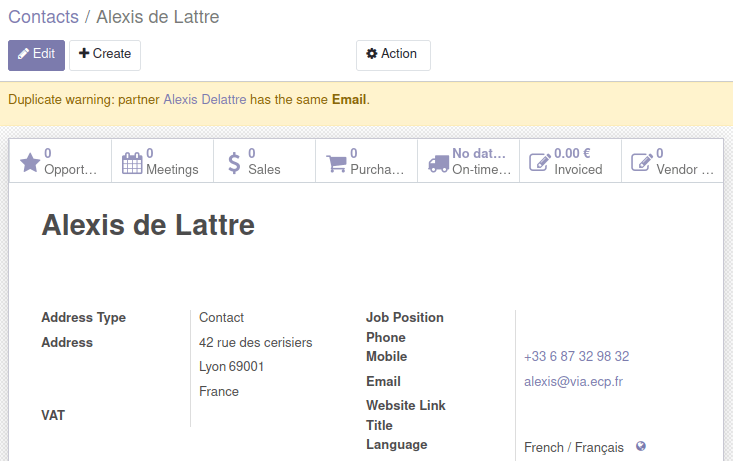Screen dimensions: 733x461
Task: Open the 0.00 € Invoiced stat tab
Action: tap(570, 161)
